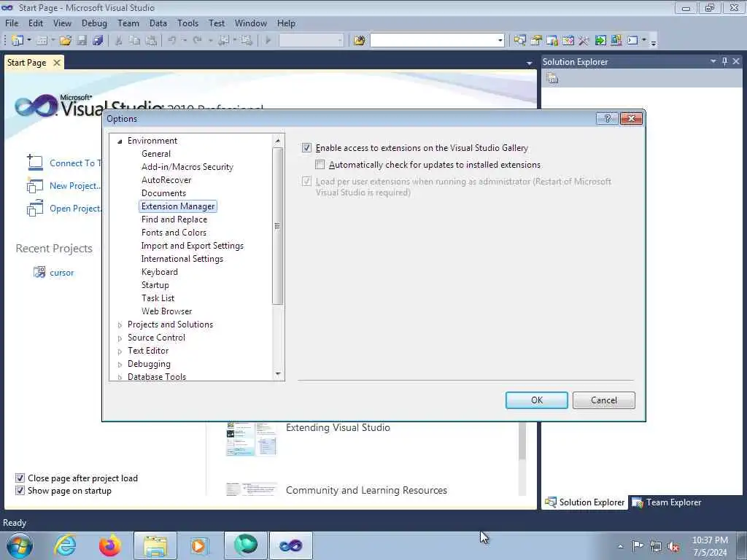This screenshot has width=747, height=560.
Task: Click the Options dialog help question-mark button
Action: click(x=608, y=119)
